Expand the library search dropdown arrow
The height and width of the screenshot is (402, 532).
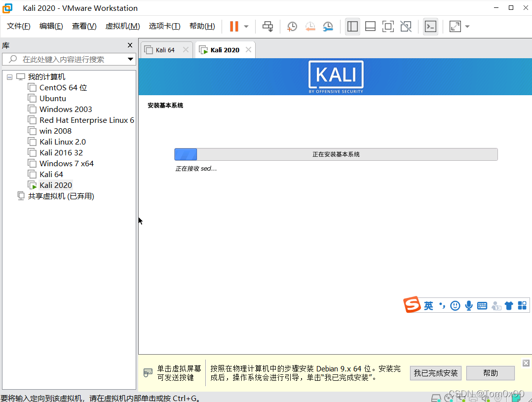pos(130,59)
